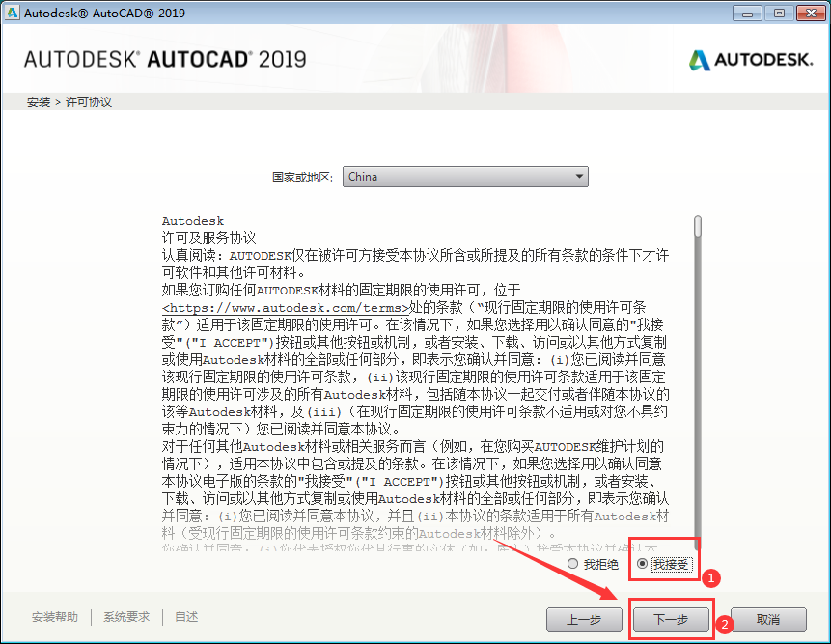Open the 国家或地区 dropdown showing China
The height and width of the screenshot is (644, 831).
point(465,177)
